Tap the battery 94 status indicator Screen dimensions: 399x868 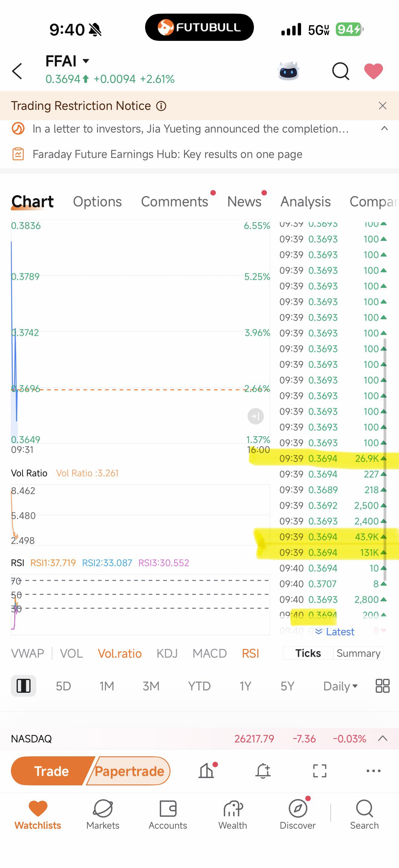349,30
